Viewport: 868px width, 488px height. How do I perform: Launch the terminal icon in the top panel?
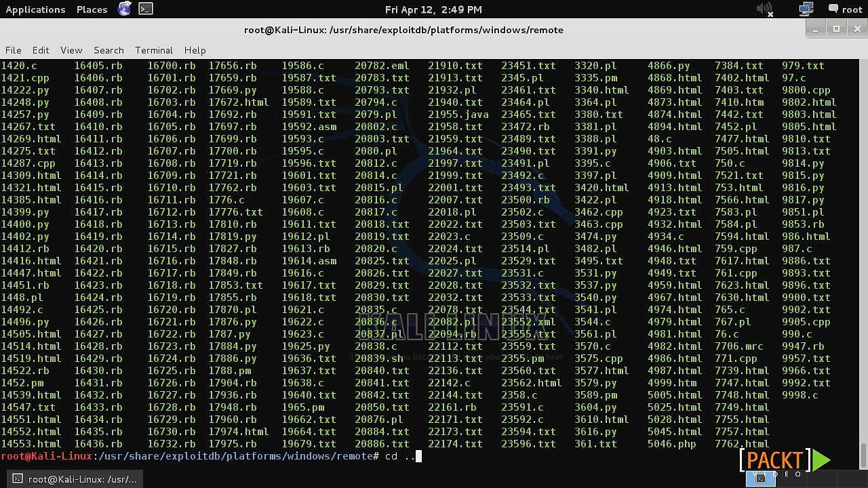click(x=146, y=9)
